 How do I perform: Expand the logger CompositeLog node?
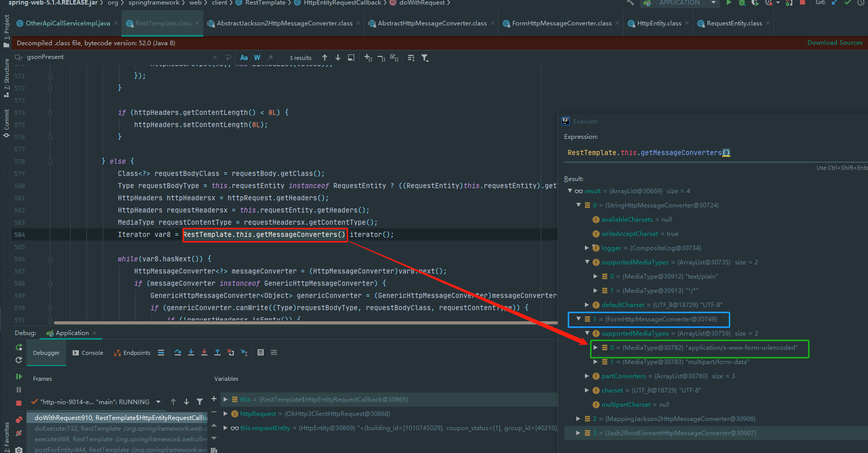[x=587, y=248]
